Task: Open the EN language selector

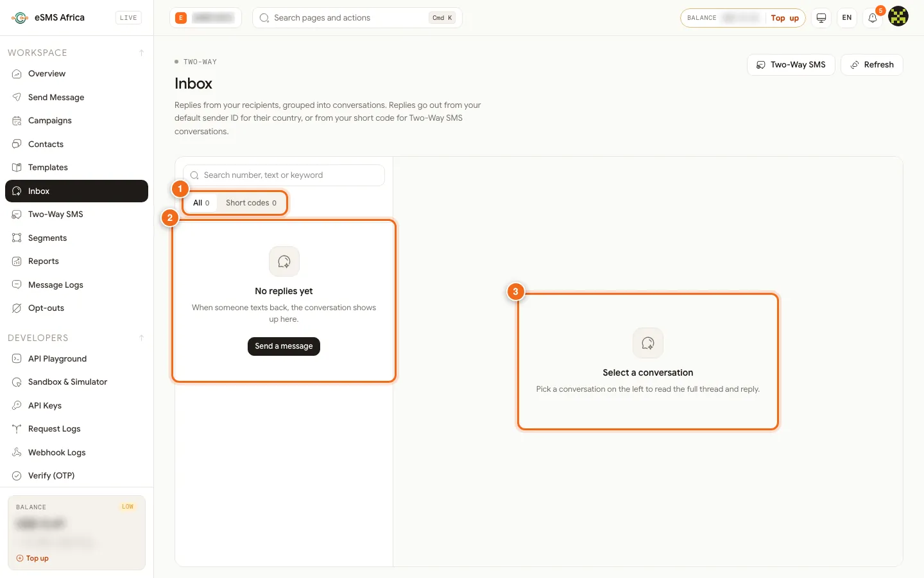Action: [847, 18]
